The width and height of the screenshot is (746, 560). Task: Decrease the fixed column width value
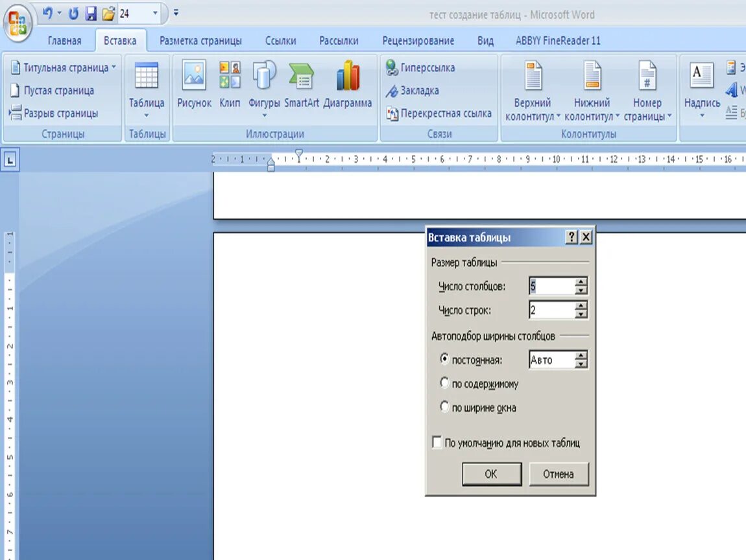point(581,365)
